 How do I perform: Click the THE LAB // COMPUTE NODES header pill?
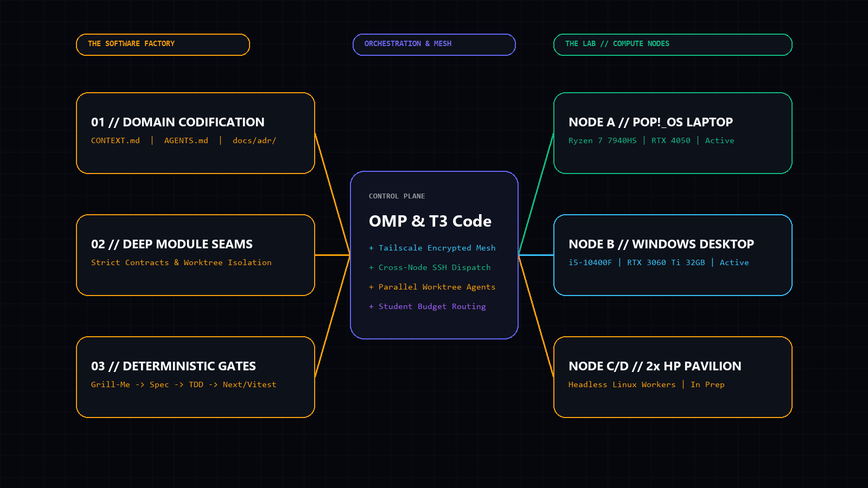click(673, 44)
